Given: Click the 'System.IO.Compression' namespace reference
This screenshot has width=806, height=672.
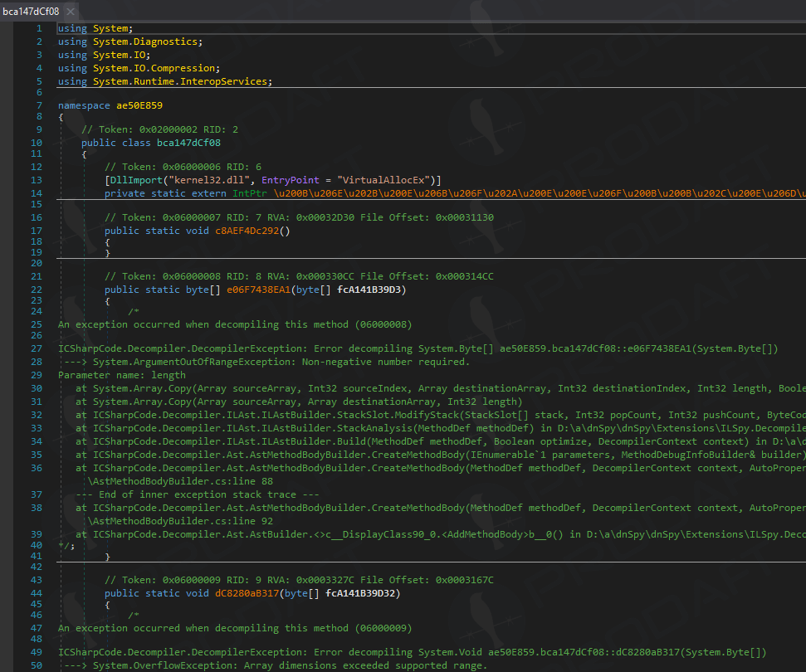Looking at the screenshot, I should point(156,68).
